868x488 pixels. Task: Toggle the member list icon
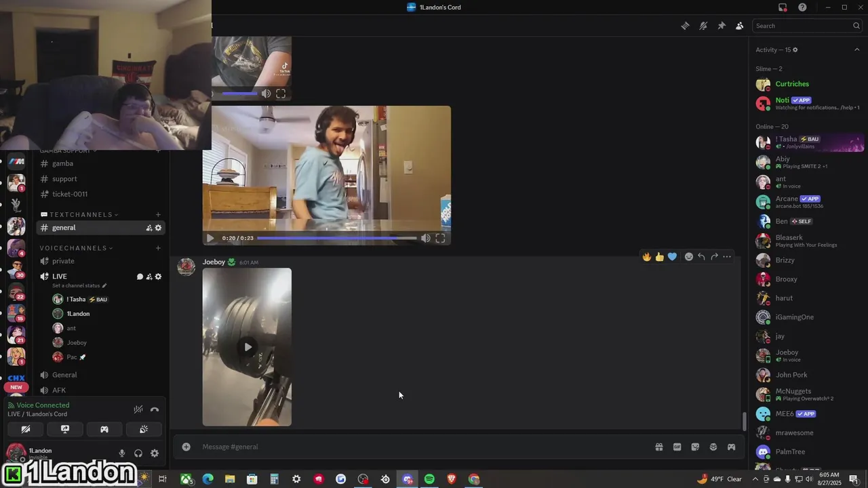[x=739, y=26]
